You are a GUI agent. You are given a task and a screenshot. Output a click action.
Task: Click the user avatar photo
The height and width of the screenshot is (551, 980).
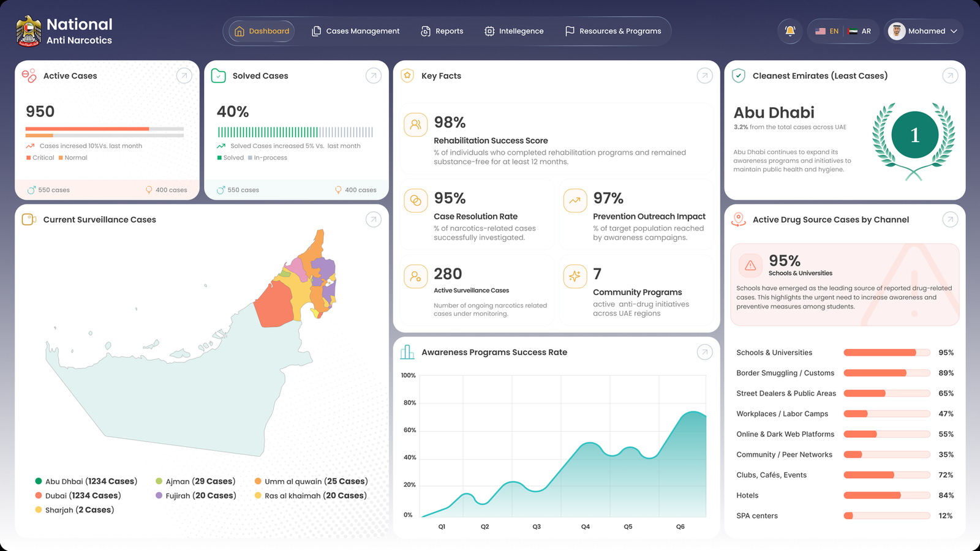tap(897, 31)
